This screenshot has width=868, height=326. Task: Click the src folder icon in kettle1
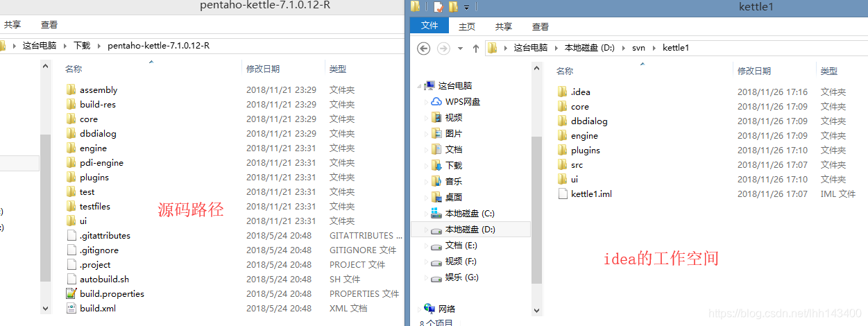[x=563, y=164]
